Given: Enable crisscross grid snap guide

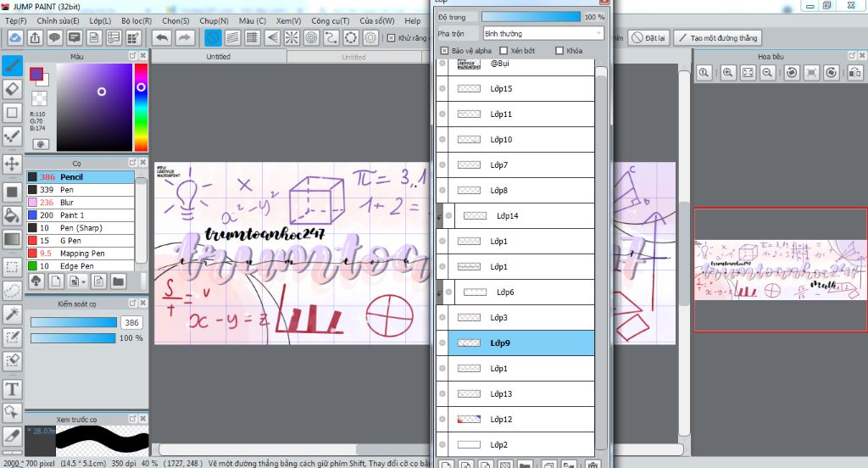Looking at the screenshot, I should point(253,37).
